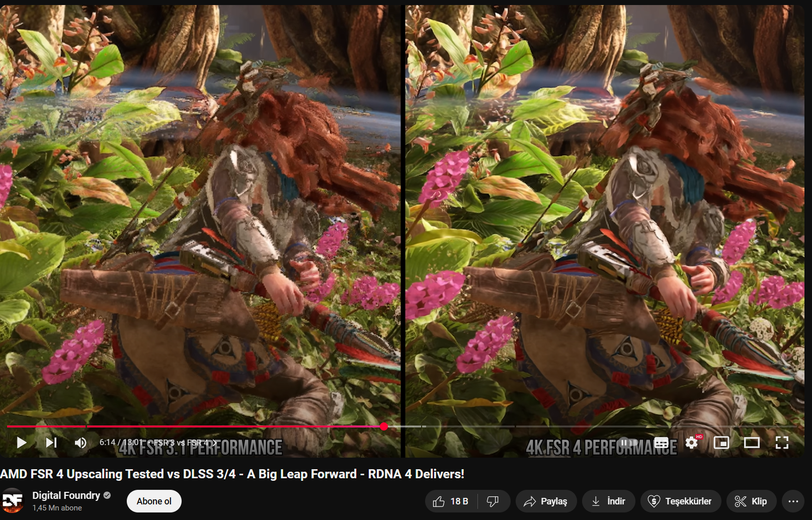The image size is (812, 520).
Task: Open the player settings gear
Action: [692, 443]
